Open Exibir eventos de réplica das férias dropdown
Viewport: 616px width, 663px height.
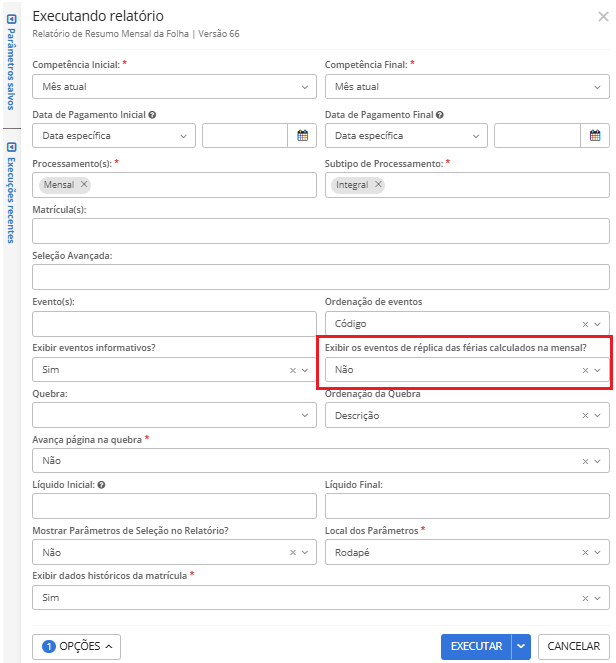[598, 370]
